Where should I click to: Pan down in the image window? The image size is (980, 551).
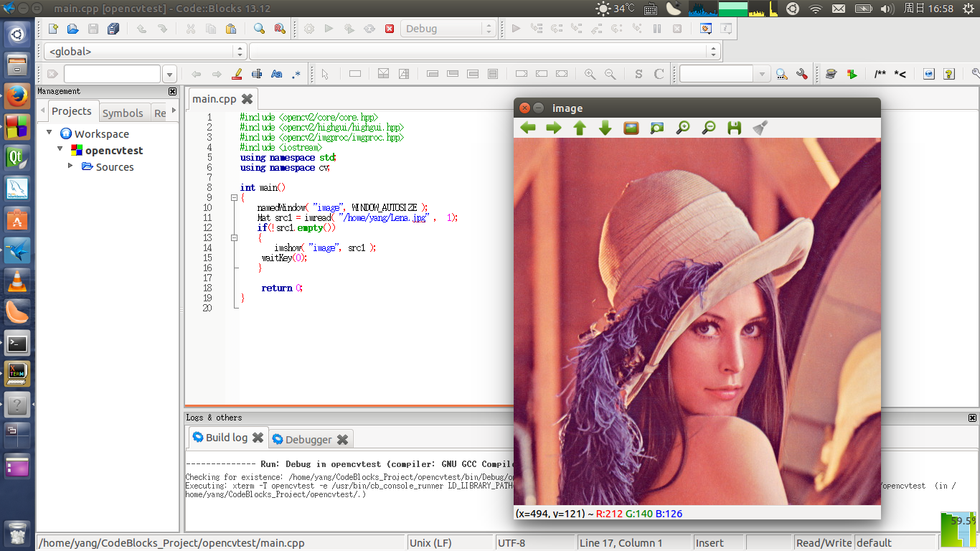(605, 128)
